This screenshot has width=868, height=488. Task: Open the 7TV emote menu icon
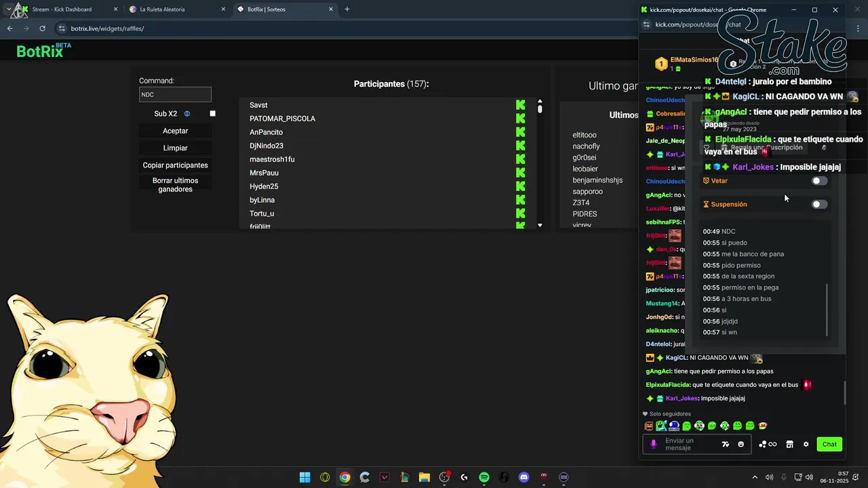pos(725,444)
